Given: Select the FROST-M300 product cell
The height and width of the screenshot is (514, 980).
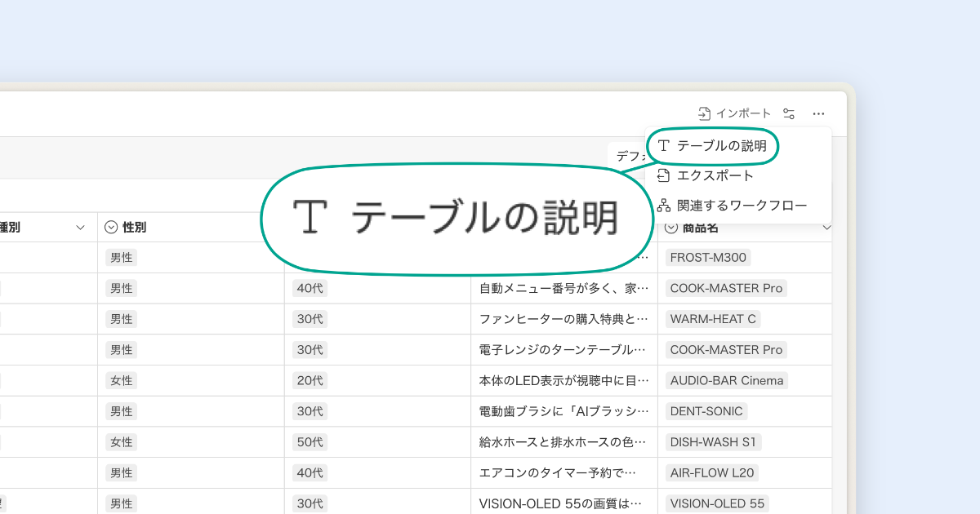Looking at the screenshot, I should click(x=707, y=257).
